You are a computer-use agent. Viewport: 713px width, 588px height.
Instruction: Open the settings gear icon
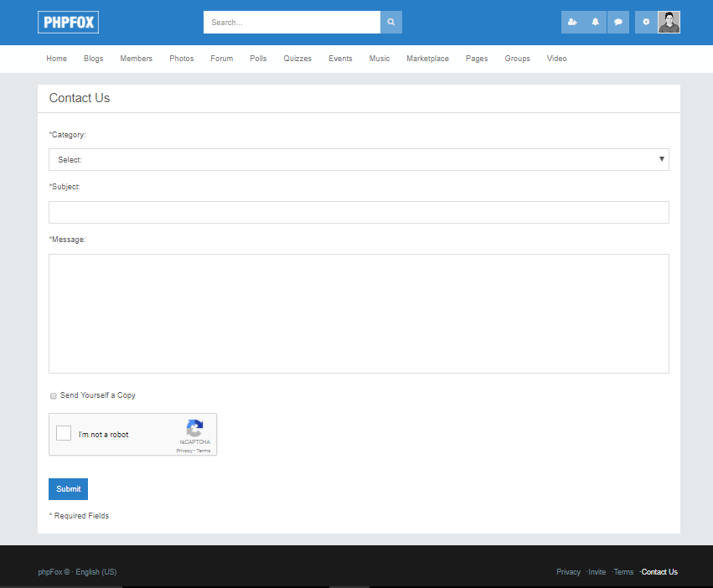646,23
